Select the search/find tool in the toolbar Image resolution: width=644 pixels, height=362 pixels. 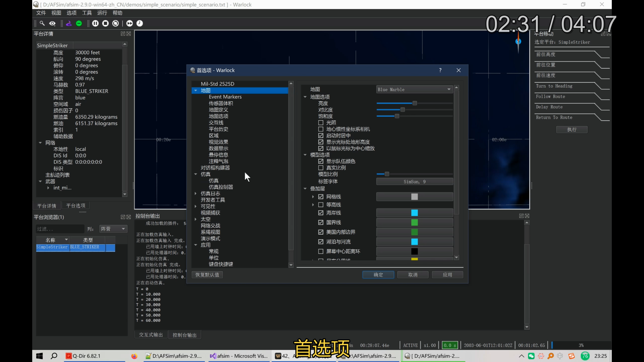[x=42, y=23]
